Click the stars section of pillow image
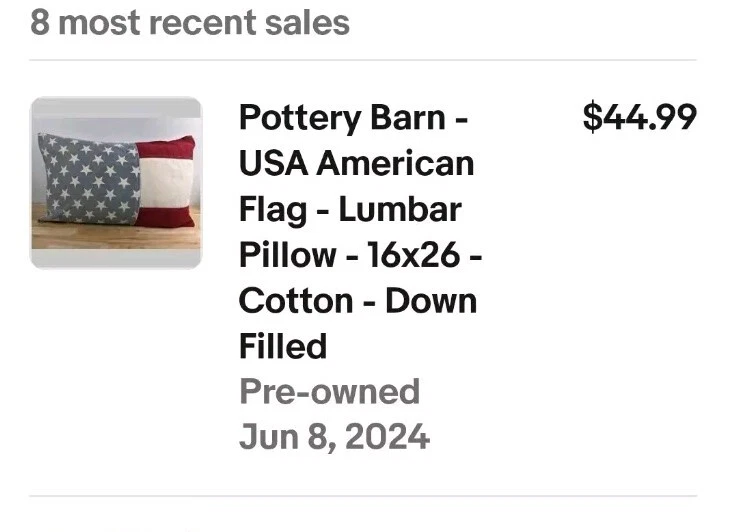The image size is (731, 532). point(88,178)
